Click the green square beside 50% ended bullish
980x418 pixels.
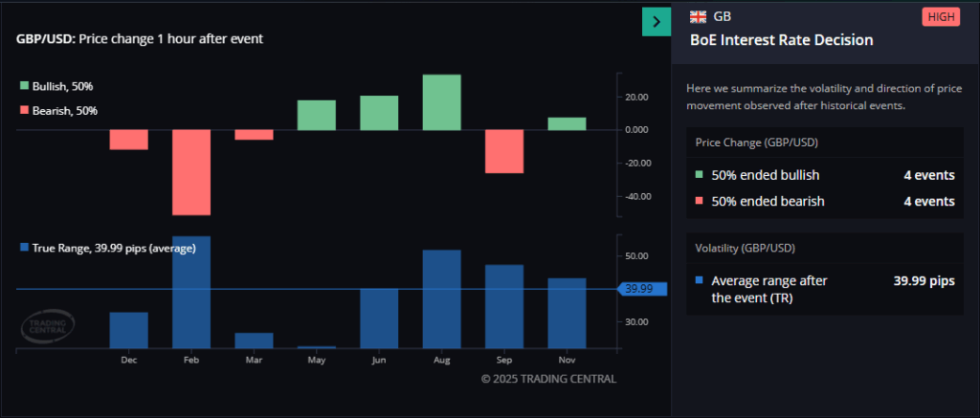700,176
